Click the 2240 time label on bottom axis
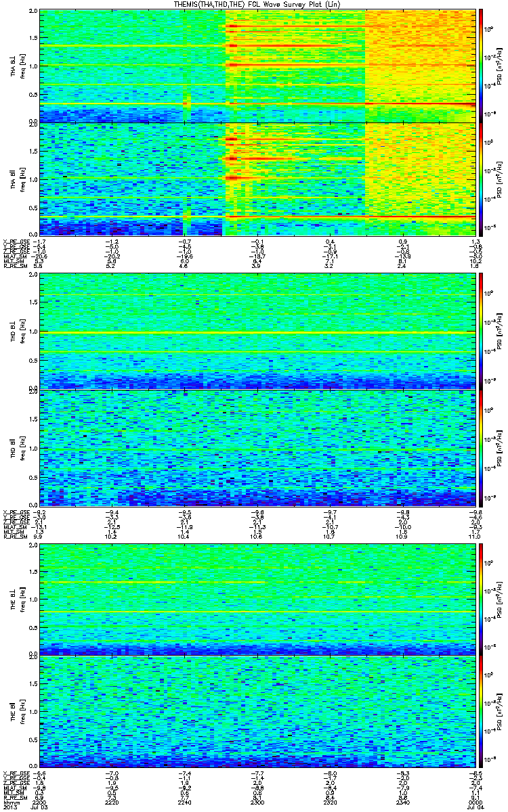Viewport: 508px width, 812px height. (185, 802)
